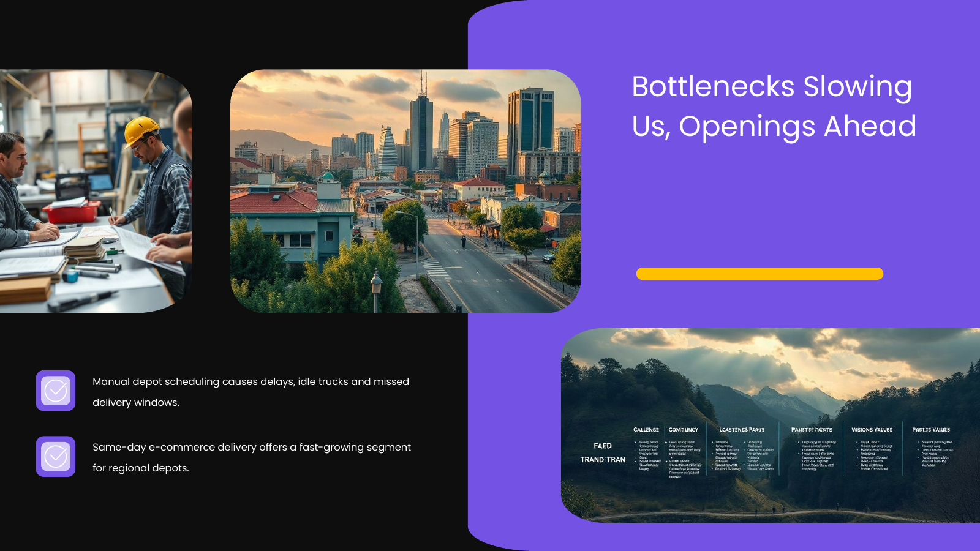
Task: Click the yellow accent bar under the title
Action: 759,274
